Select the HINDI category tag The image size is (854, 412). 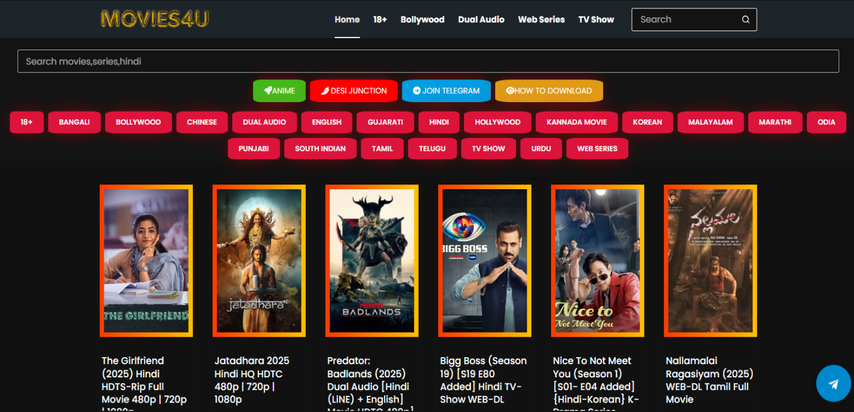pos(439,122)
